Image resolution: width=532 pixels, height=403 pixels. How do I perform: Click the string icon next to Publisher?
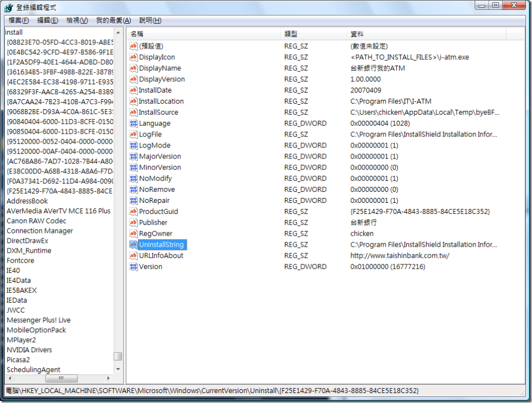132,222
